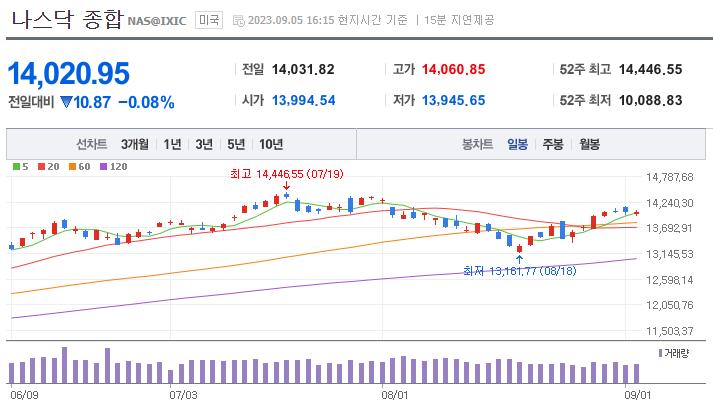Click the 시가 value 13,994.54
Screen dimensions: 713x409
click(303, 101)
